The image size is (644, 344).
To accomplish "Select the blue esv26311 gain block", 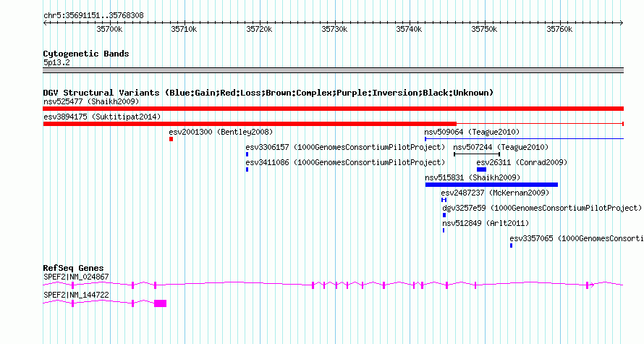I will (481, 169).
